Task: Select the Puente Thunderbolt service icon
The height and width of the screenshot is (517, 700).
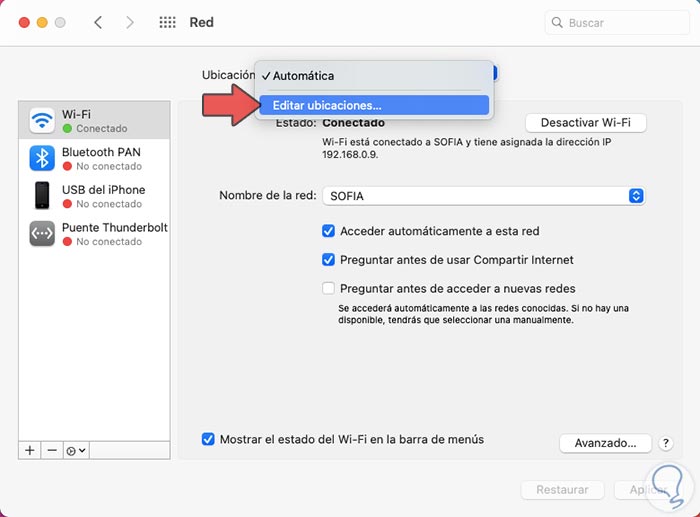Action: tap(42, 234)
